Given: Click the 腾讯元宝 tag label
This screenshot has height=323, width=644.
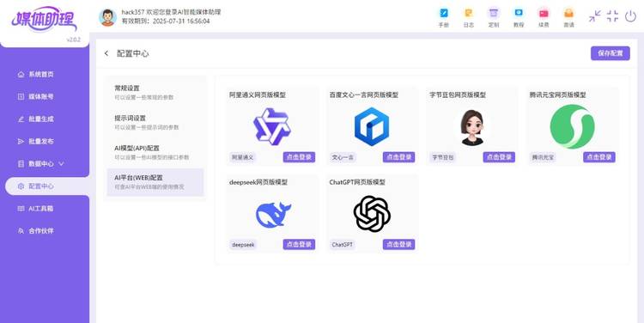Looking at the screenshot, I should point(543,157).
